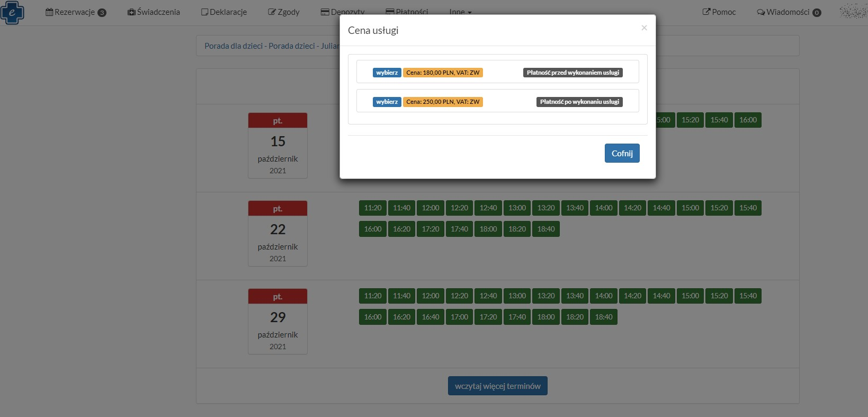Open the Świadczenia section
Viewport: 868px width, 417px height.
pos(154,12)
